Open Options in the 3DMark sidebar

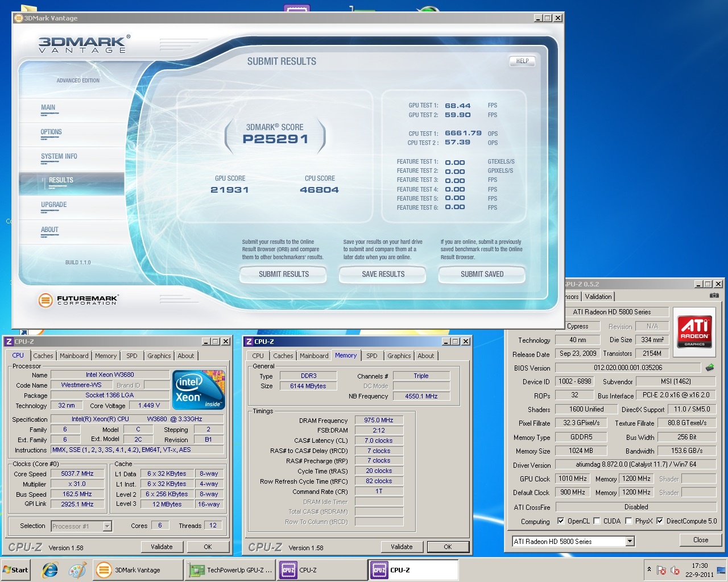(x=51, y=132)
